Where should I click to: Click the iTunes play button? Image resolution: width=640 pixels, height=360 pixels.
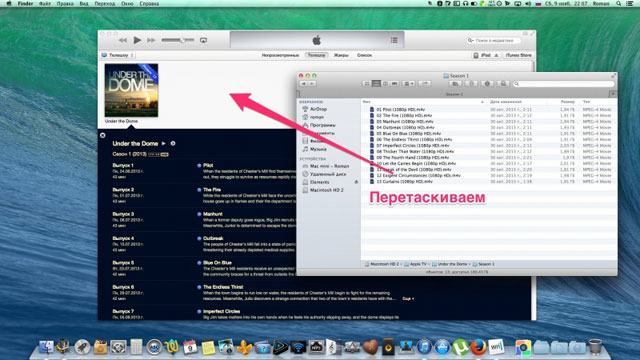tap(138, 40)
